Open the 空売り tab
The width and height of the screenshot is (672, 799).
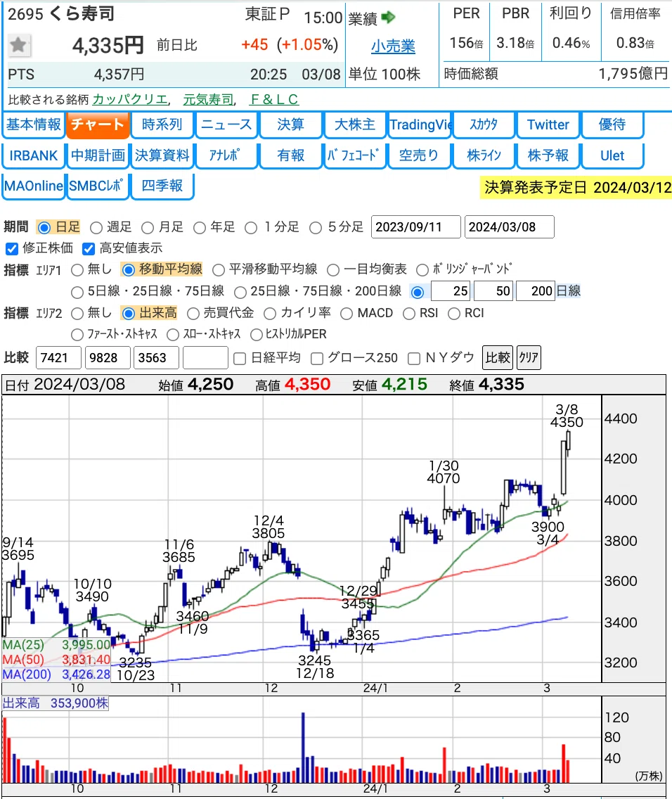[420, 155]
